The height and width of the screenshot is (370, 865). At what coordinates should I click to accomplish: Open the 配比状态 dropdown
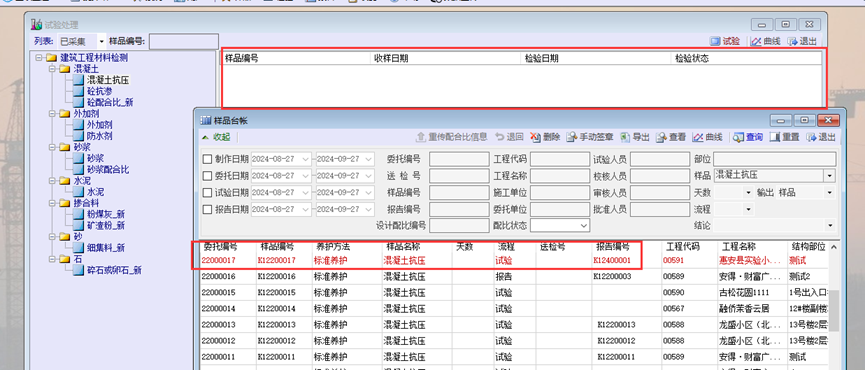[x=560, y=226]
